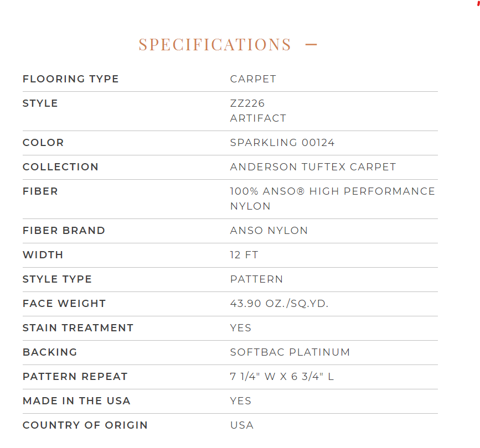
Task: Collapse the Specifications section minus icon
Action: 311,45
